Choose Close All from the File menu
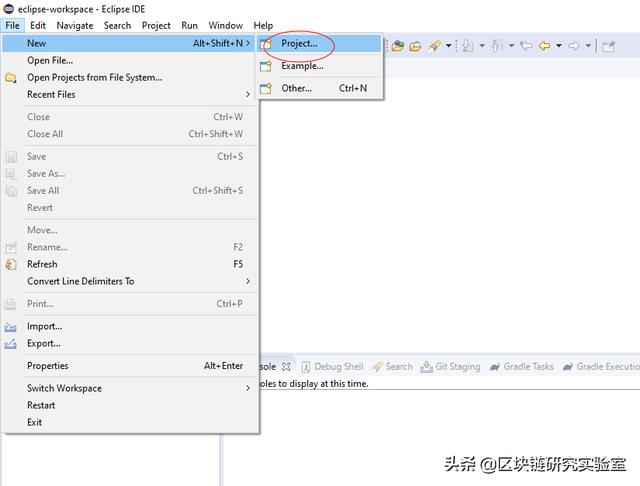Image resolution: width=640 pixels, height=486 pixels. [x=129, y=134]
